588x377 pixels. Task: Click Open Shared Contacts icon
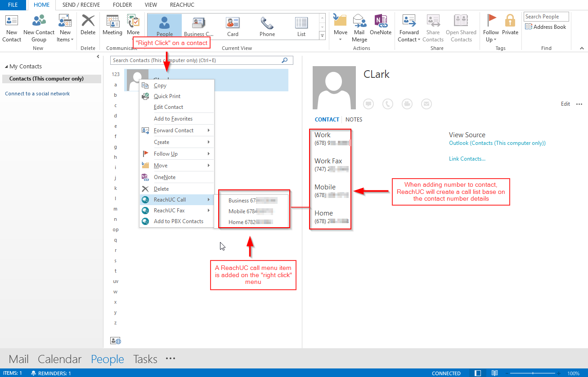pos(461,28)
